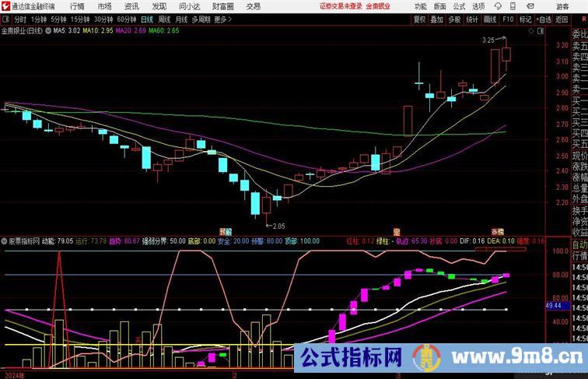Switch to the 月线 monthly tab
This screenshot has height=379, width=588.
click(x=181, y=19)
